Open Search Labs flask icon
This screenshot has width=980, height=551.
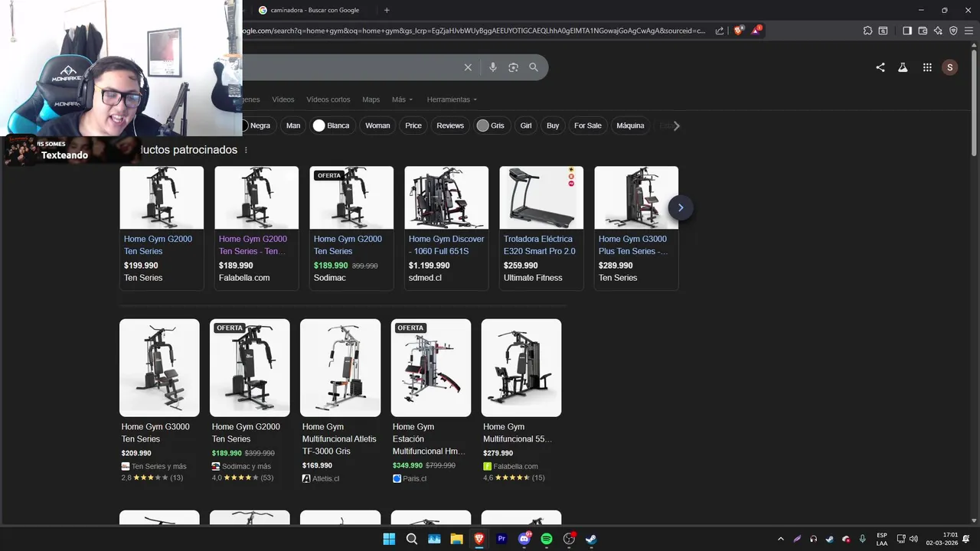coord(903,67)
